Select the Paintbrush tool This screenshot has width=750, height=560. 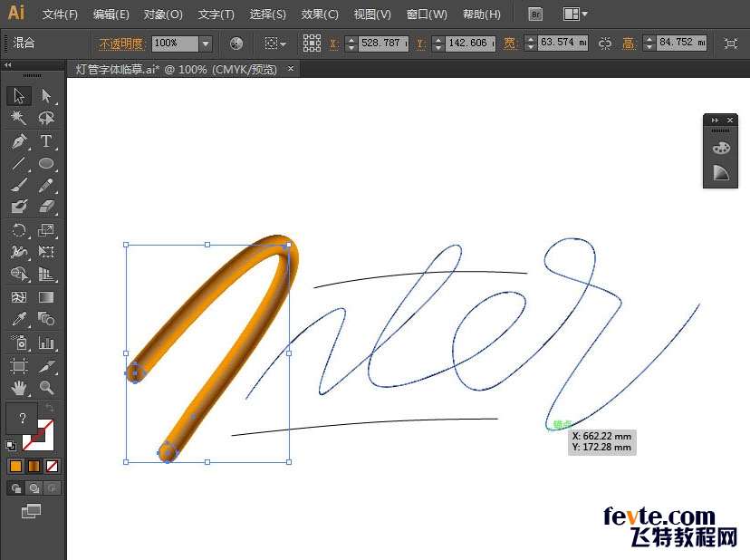[19, 186]
